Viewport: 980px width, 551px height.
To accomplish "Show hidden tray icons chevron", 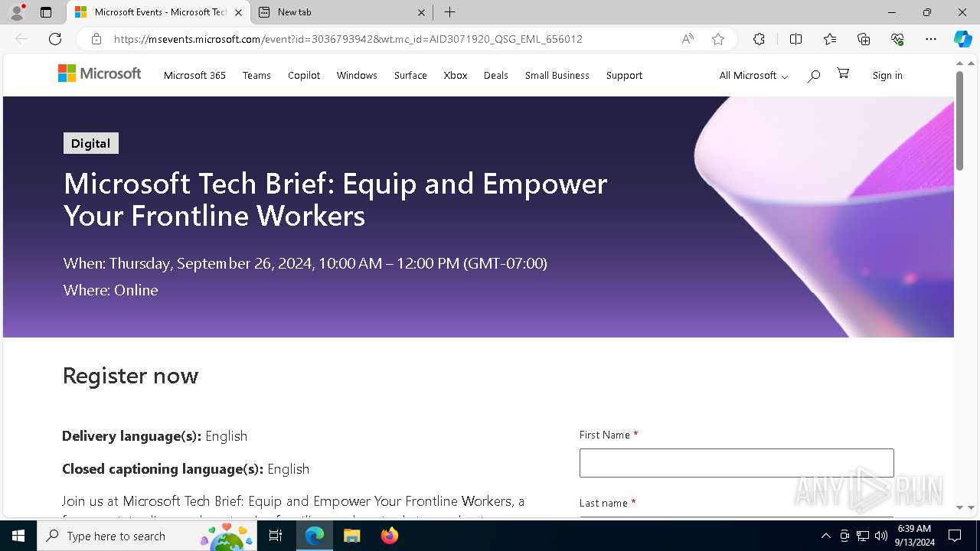I will (826, 536).
